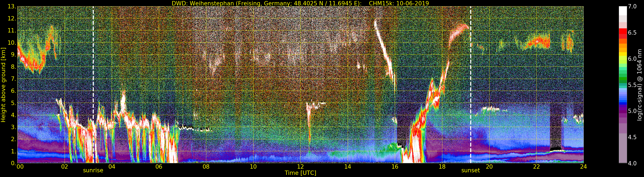Click the 'log(rc-signal) @ 1064 nm' colorbar label
Image resolution: width=644 pixels, height=177 pixels.
pyautogui.click(x=640, y=84)
